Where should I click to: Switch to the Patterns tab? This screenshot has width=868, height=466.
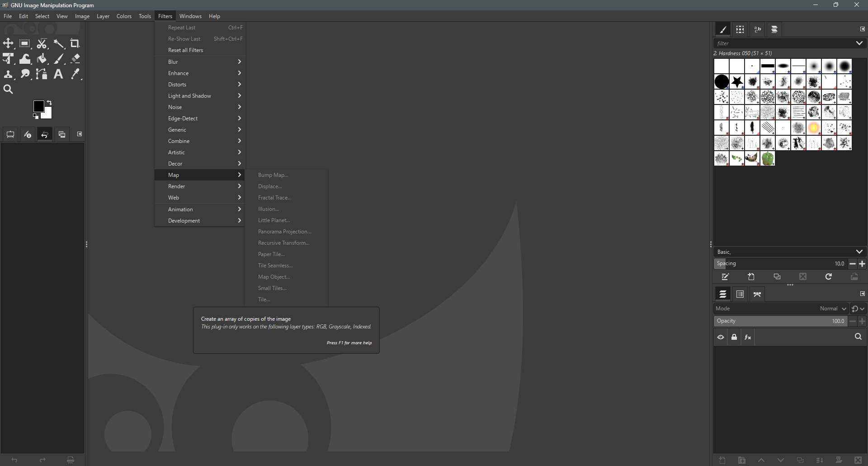[x=740, y=30]
